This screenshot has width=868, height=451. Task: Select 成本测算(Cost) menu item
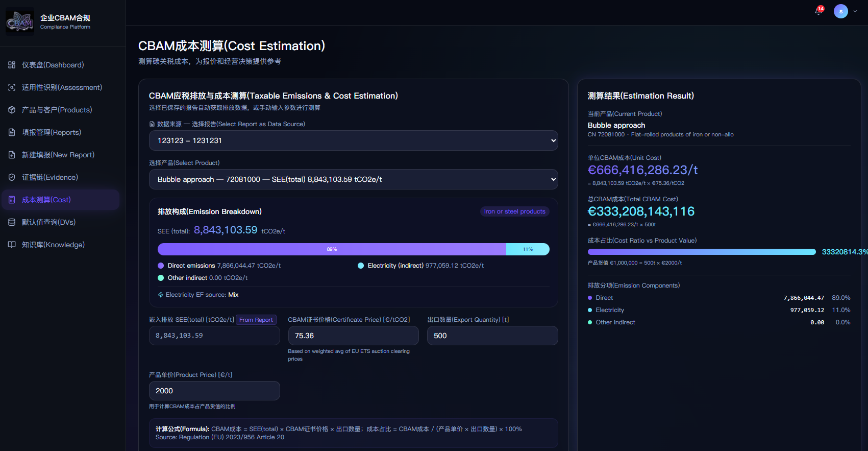(61, 200)
